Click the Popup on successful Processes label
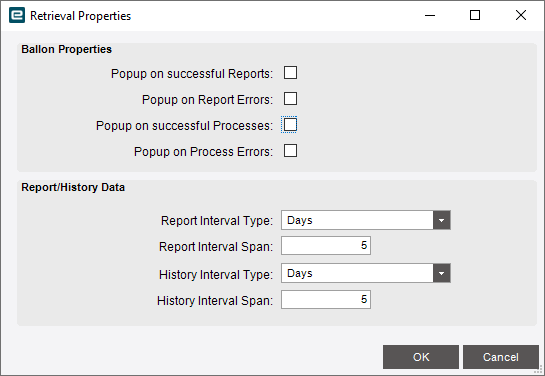Image resolution: width=545 pixels, height=376 pixels. pyautogui.click(x=185, y=126)
